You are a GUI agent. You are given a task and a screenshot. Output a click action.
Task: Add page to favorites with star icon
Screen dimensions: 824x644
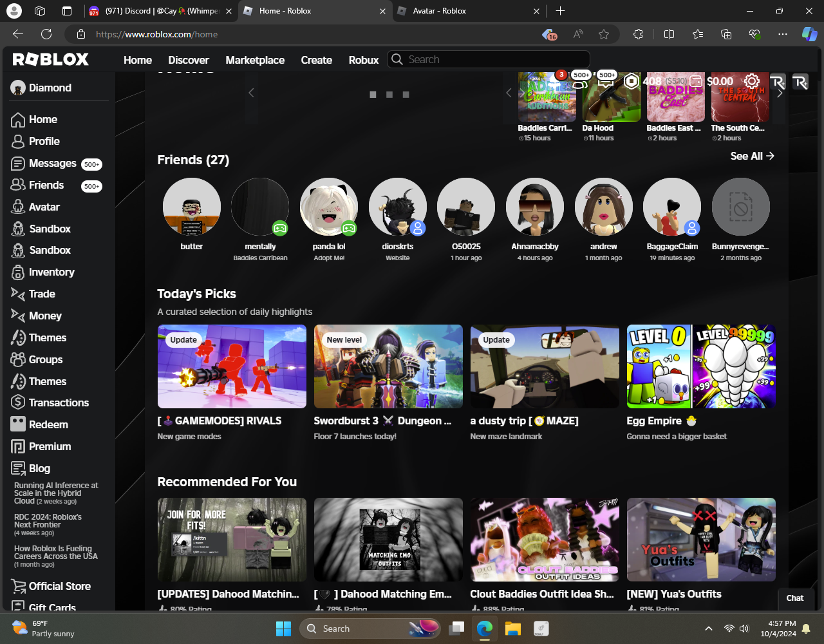tap(604, 34)
